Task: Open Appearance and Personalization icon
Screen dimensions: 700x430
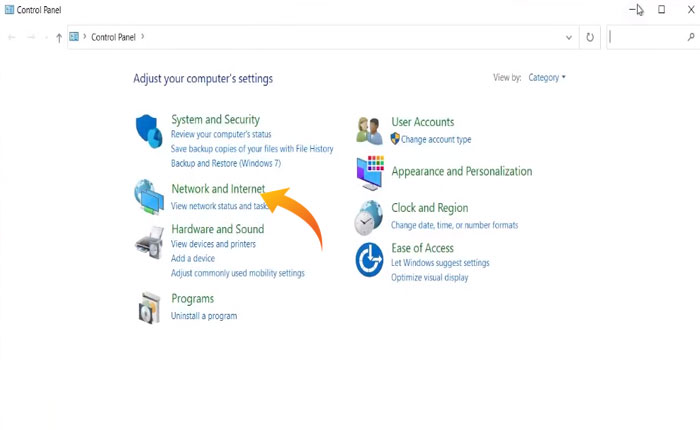Action: (370, 172)
